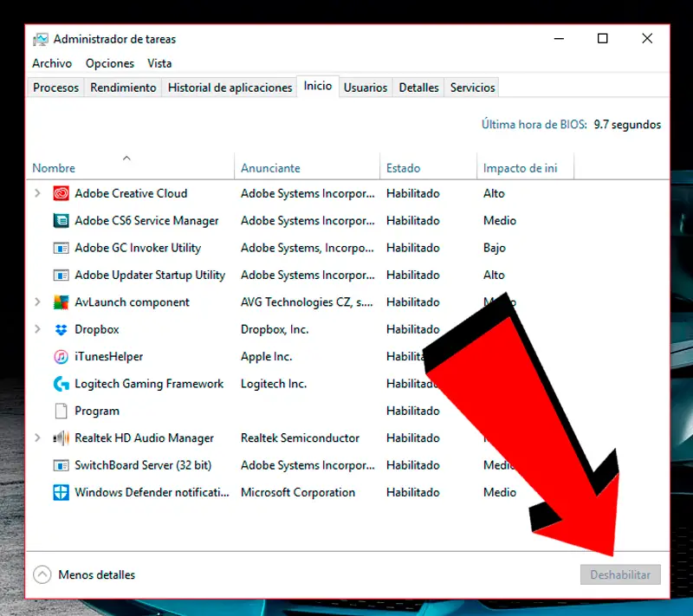
Task: Click the 9.7 segundos BIOS time value
Action: [627, 125]
